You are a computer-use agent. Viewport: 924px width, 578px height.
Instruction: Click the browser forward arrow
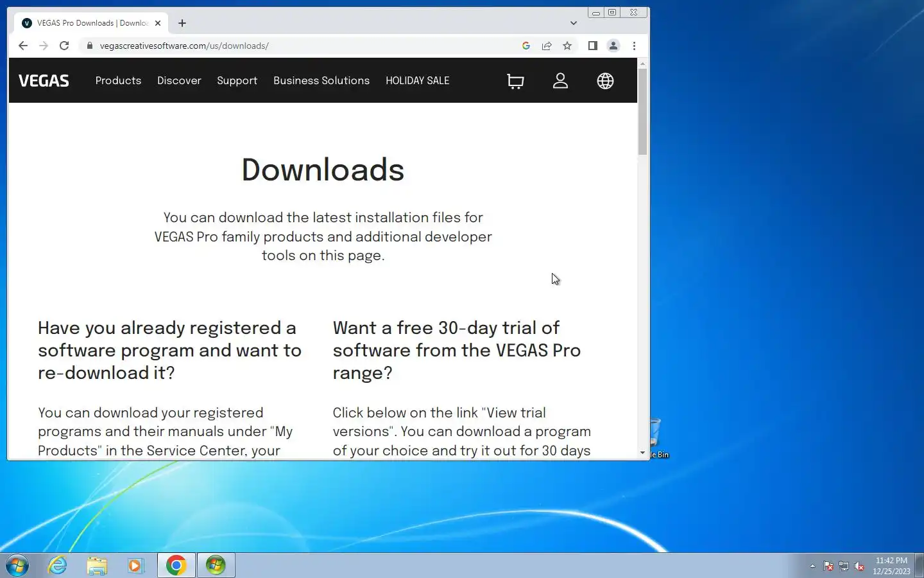(x=44, y=46)
